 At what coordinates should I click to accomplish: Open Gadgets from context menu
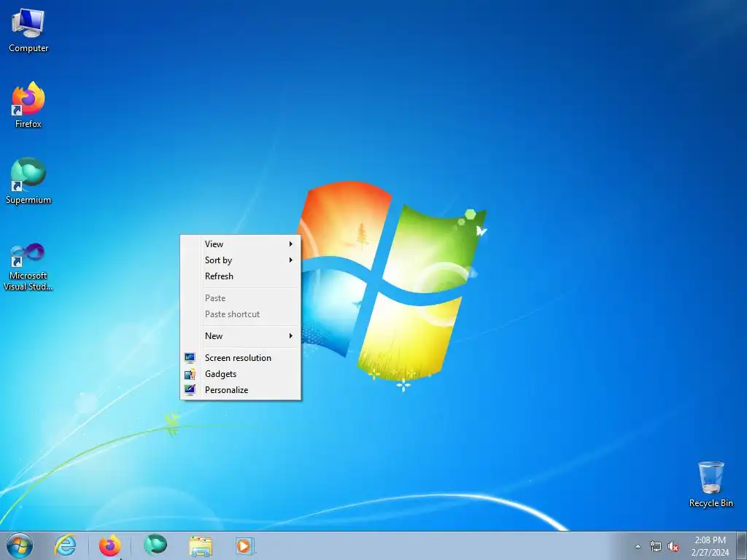pos(241,374)
